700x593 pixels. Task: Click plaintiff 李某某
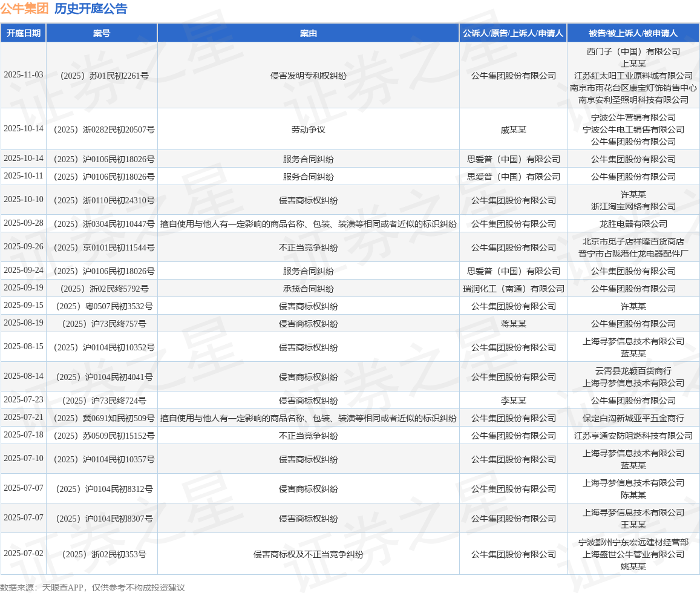514,401
